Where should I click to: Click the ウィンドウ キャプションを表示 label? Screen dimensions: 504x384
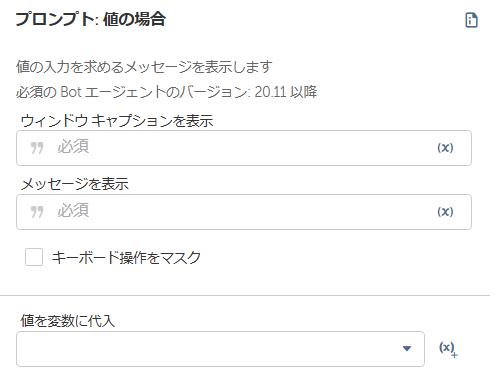tap(117, 120)
